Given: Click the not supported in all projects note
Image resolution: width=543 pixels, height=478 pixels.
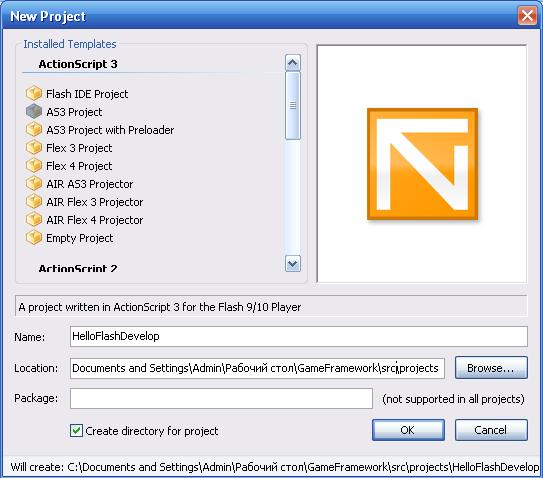Looking at the screenshot, I should click(453, 399).
